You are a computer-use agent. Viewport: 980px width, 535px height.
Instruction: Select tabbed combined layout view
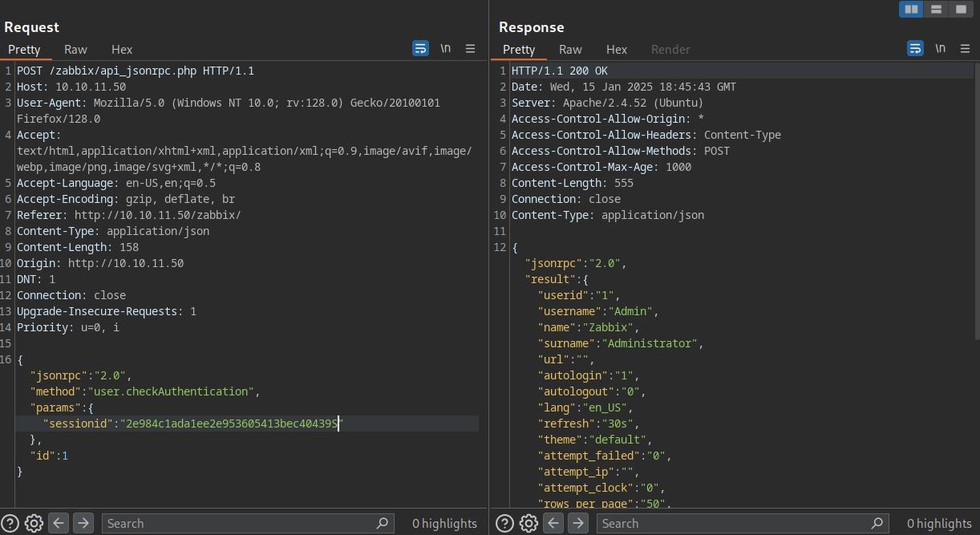959,9
